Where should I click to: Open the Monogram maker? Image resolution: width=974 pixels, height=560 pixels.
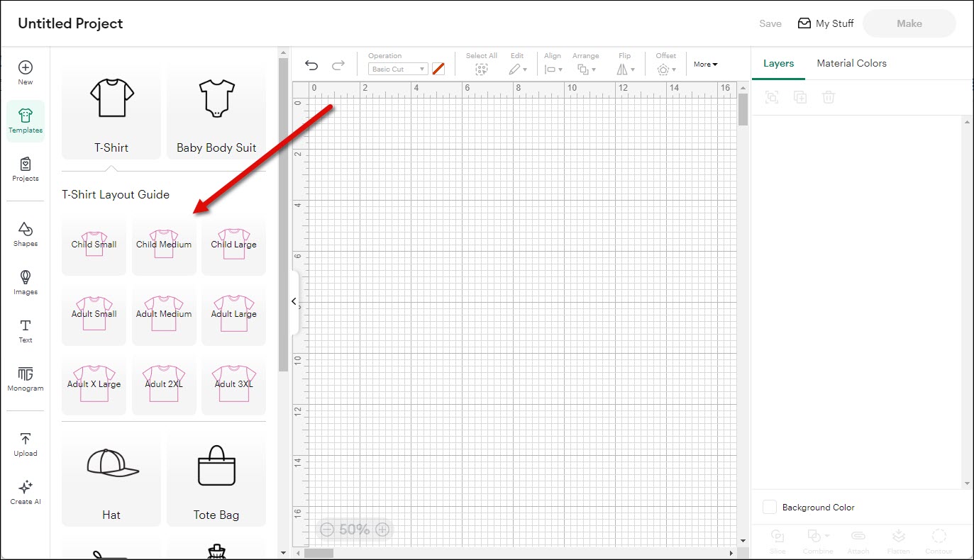[26, 378]
